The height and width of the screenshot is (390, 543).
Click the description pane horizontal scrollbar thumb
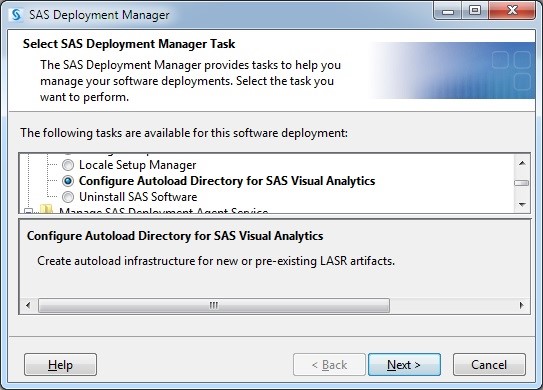coord(214,305)
